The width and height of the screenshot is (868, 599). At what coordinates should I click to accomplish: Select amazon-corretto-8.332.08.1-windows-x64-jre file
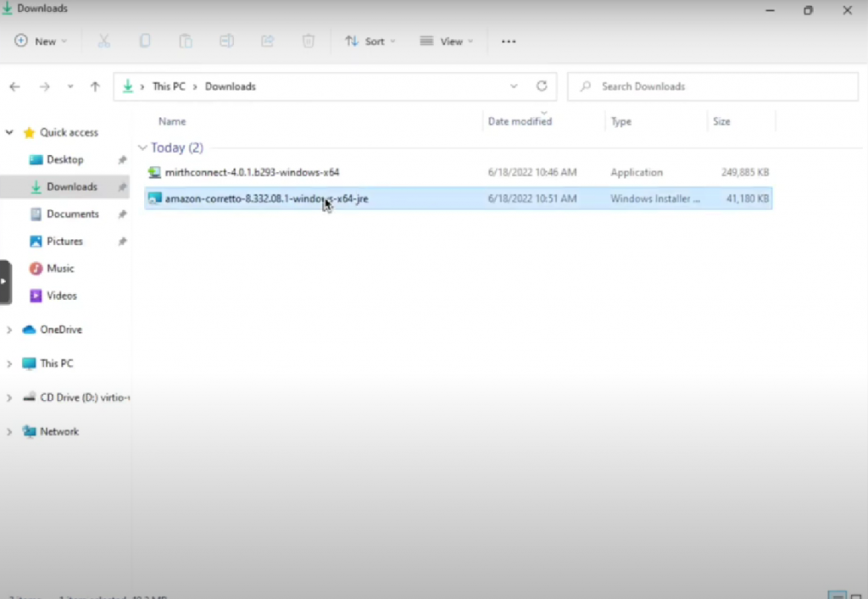tap(458, 198)
